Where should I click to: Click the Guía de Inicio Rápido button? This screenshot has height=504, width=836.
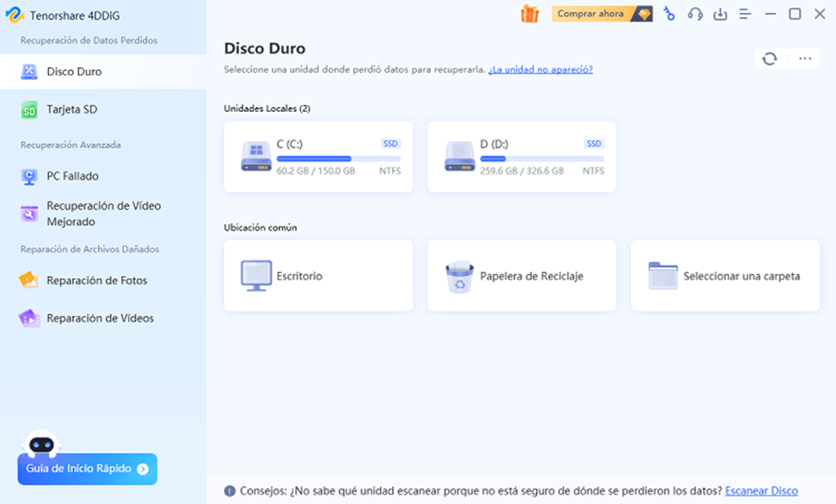(87, 469)
